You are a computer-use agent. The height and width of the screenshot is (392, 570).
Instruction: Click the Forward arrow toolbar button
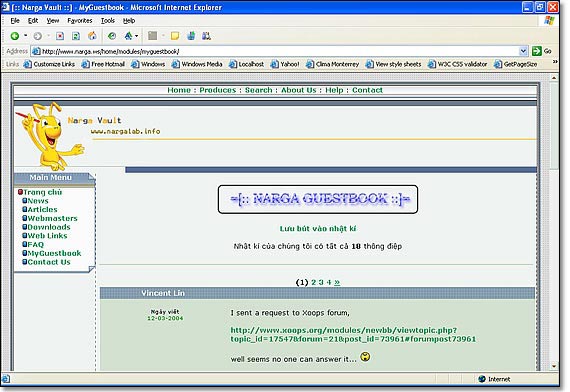37,36
